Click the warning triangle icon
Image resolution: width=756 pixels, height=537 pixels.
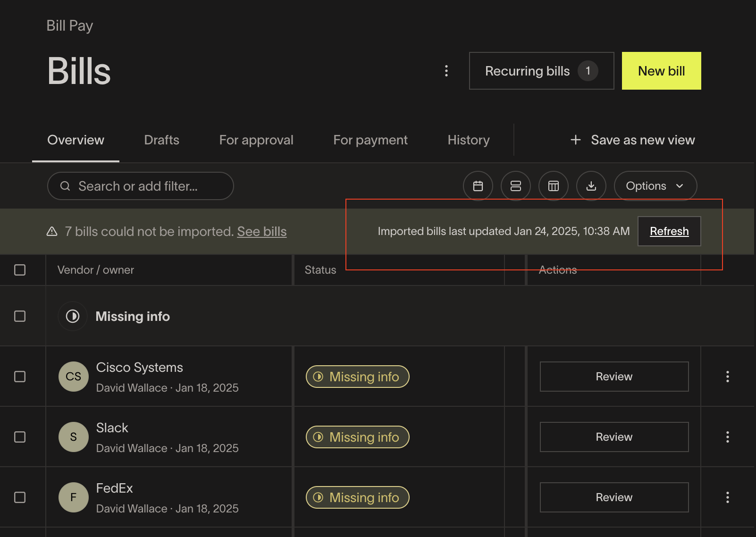[x=52, y=231]
